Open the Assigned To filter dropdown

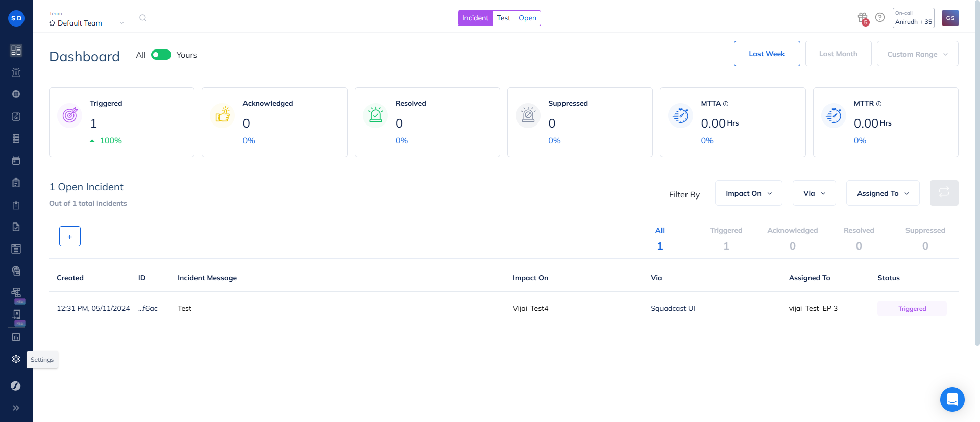(x=883, y=193)
